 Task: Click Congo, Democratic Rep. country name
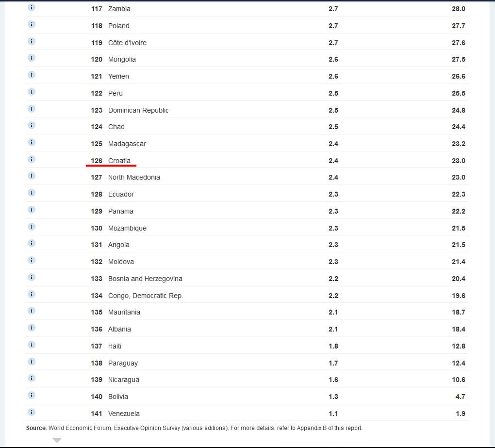146,296
